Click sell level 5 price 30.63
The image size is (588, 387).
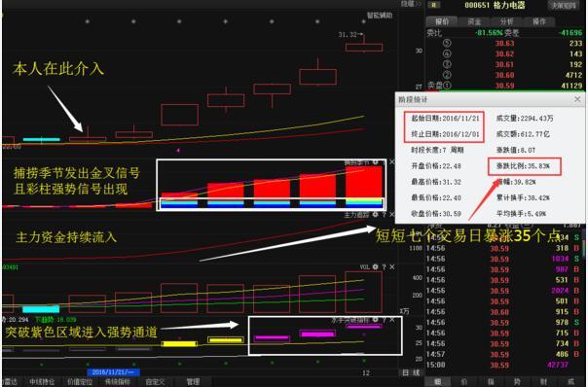[504, 44]
